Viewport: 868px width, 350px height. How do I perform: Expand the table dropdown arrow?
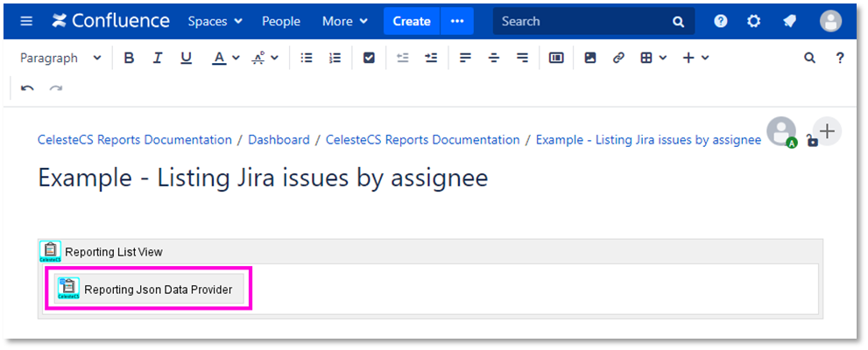663,58
